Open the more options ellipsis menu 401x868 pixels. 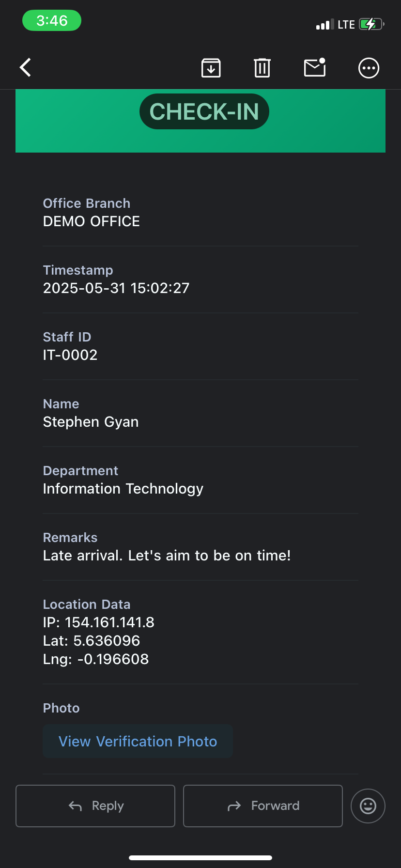coord(369,68)
